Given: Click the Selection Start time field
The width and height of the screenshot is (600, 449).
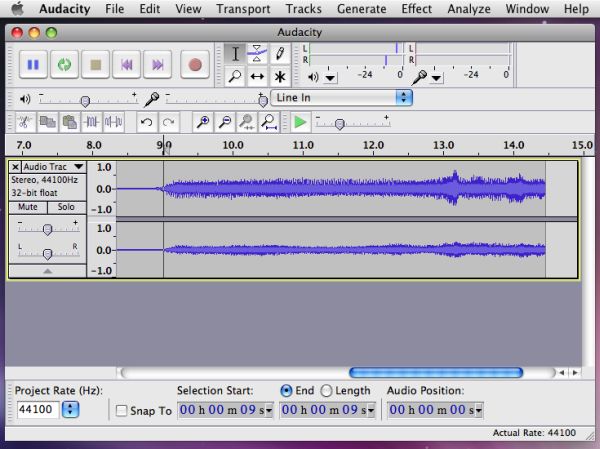Looking at the screenshot, I should (x=225, y=410).
